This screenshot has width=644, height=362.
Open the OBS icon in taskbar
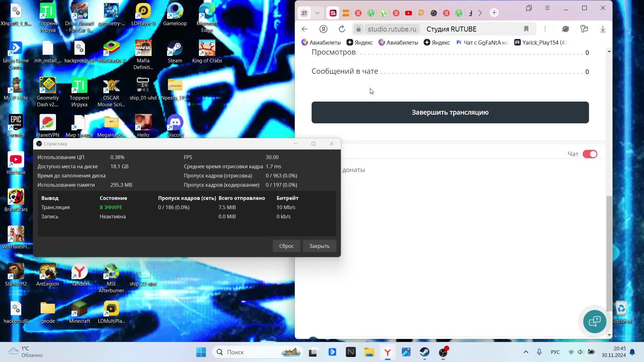443,352
